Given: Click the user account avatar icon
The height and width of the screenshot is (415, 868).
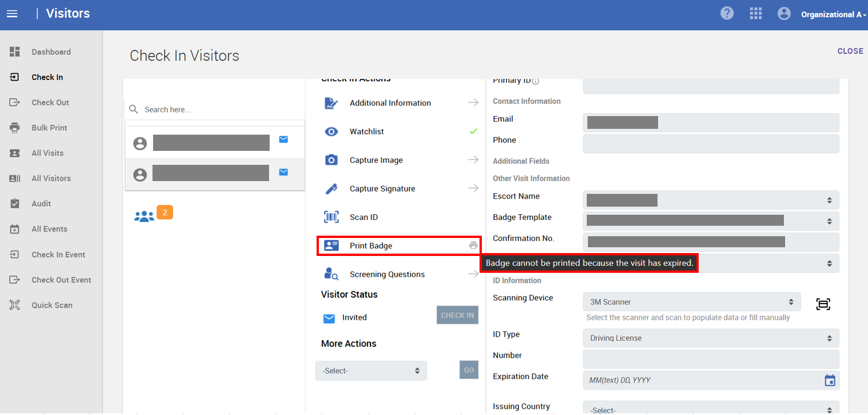Looking at the screenshot, I should tap(784, 13).
